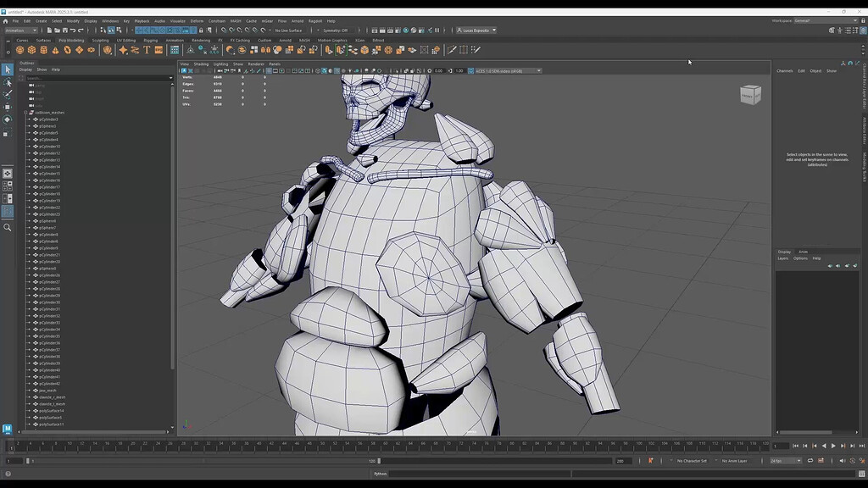Viewport: 868px width, 488px height.
Task: Expand the pCylinder3 node
Action: click(30, 119)
